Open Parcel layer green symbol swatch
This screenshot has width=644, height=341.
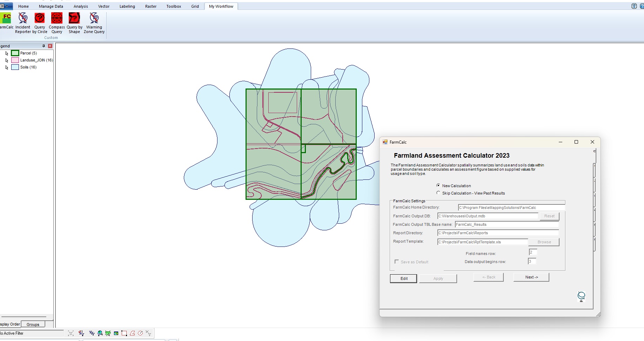coord(15,53)
